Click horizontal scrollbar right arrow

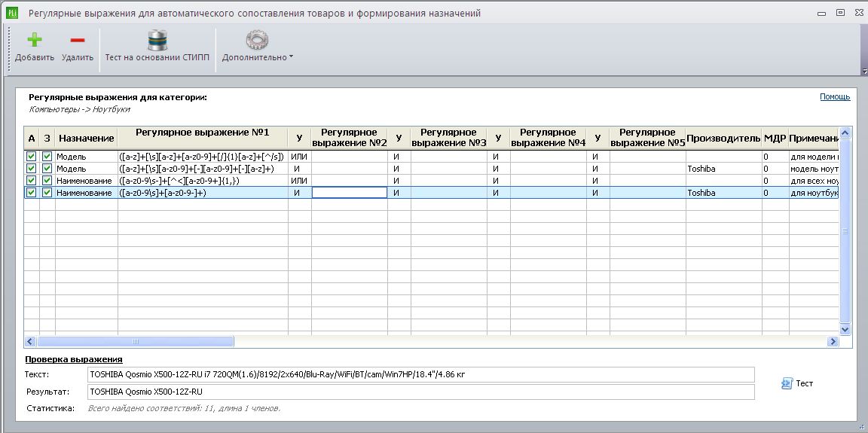(833, 342)
